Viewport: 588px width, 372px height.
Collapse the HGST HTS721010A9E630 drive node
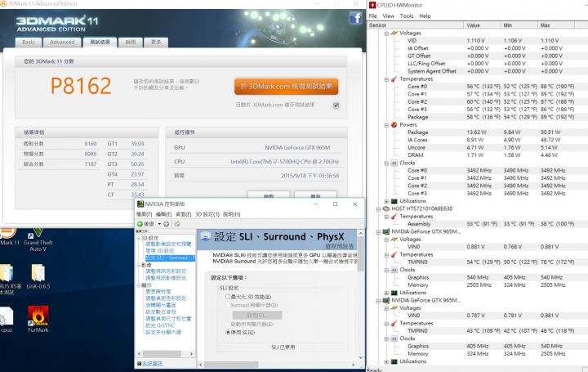(x=378, y=209)
